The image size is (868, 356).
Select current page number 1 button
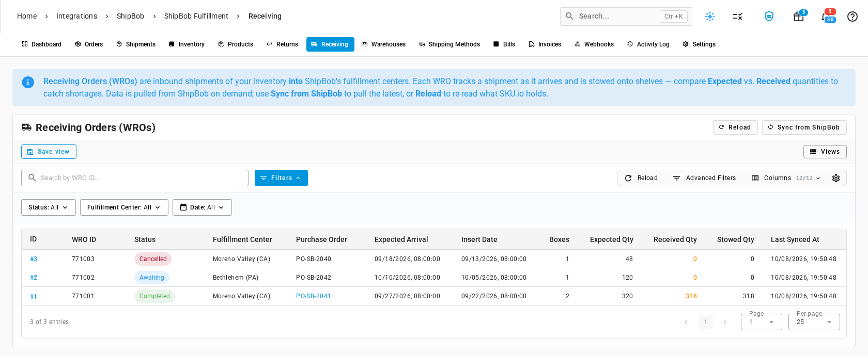pyautogui.click(x=705, y=322)
